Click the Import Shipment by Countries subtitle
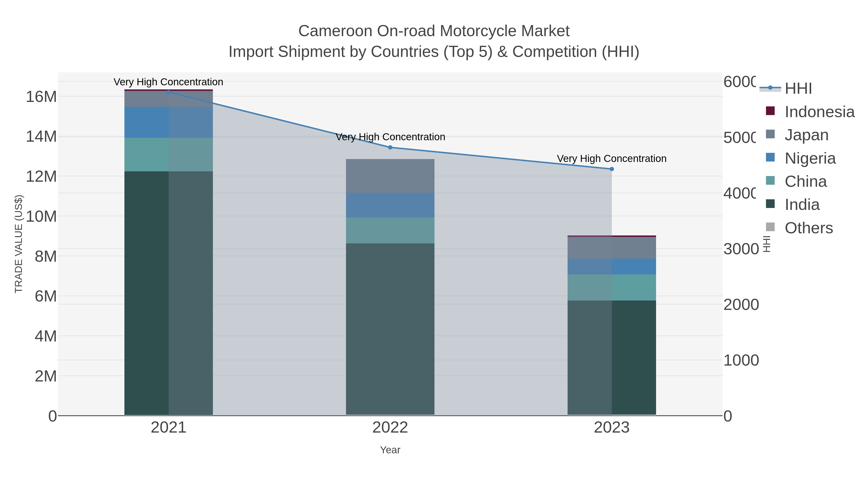This screenshot has height=488, width=868. point(434,52)
